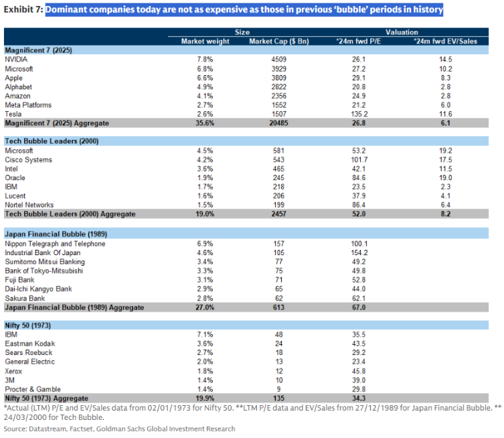Click the 'Nifty 50 (1973)' section heading
504x438 pixels.
click(28, 323)
